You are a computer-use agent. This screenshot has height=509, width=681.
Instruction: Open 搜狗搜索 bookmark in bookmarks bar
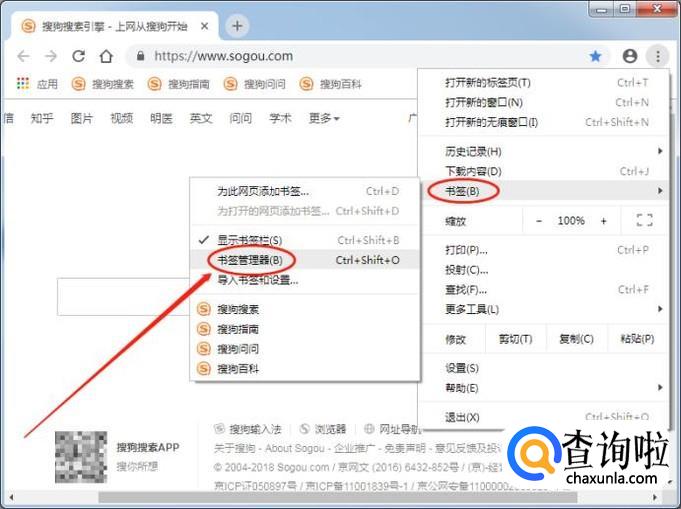pos(102,84)
